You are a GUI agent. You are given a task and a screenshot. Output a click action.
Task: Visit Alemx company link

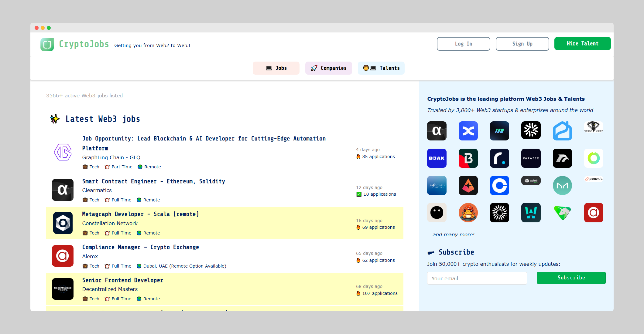(x=90, y=256)
